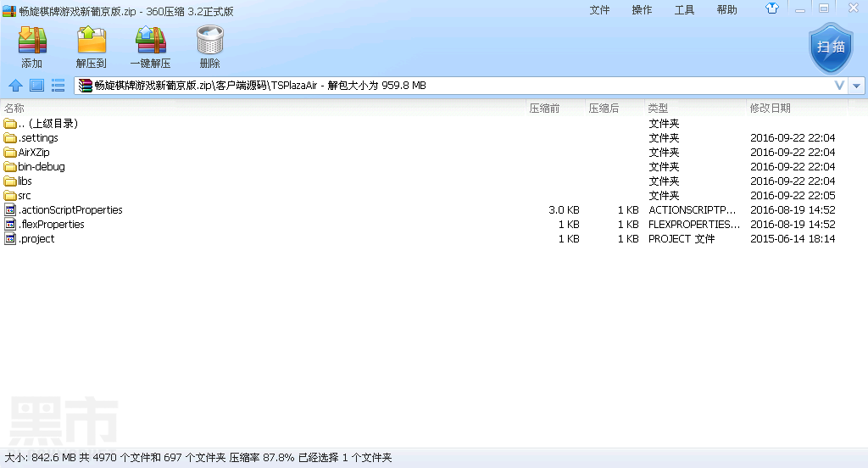This screenshot has height=468, width=868.
Task: Select the src folder name
Action: (25, 196)
